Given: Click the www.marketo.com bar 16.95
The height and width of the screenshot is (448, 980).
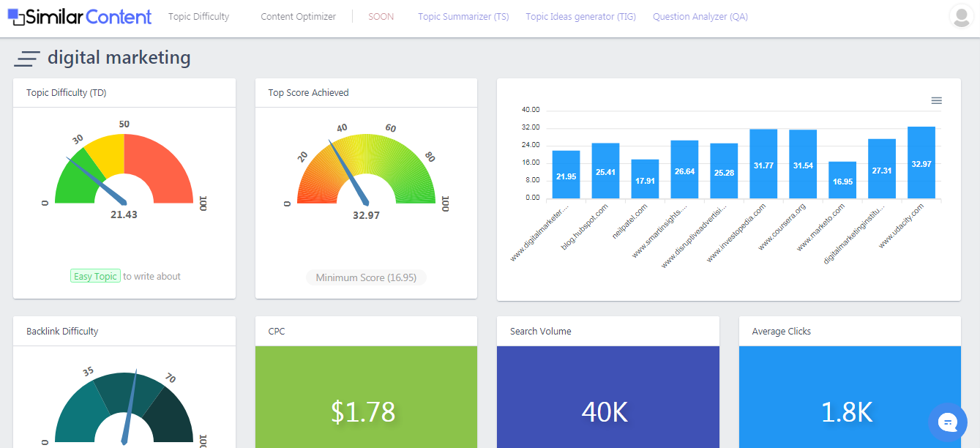Looking at the screenshot, I should click(x=842, y=180).
